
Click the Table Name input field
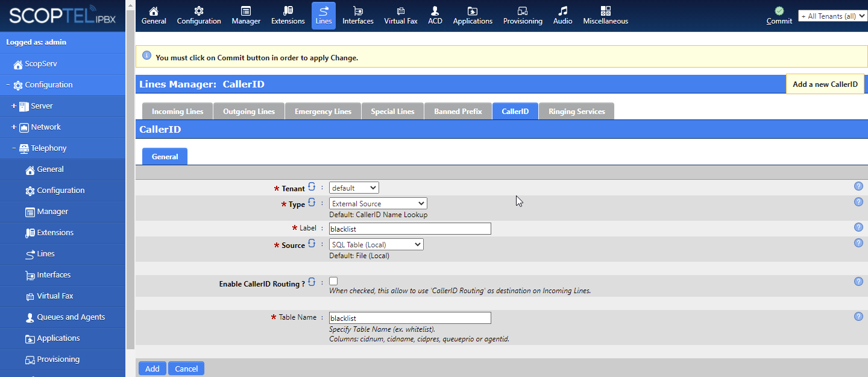click(410, 318)
